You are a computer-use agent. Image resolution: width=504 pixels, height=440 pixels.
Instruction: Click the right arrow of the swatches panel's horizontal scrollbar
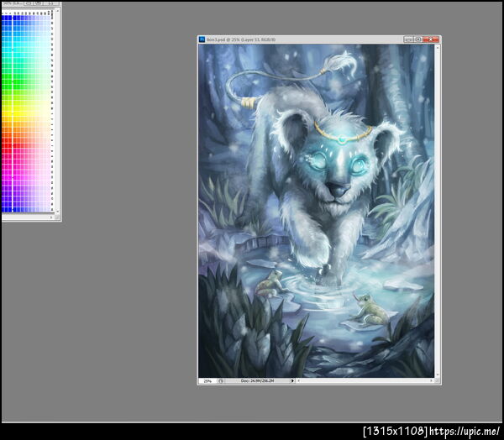point(51,217)
